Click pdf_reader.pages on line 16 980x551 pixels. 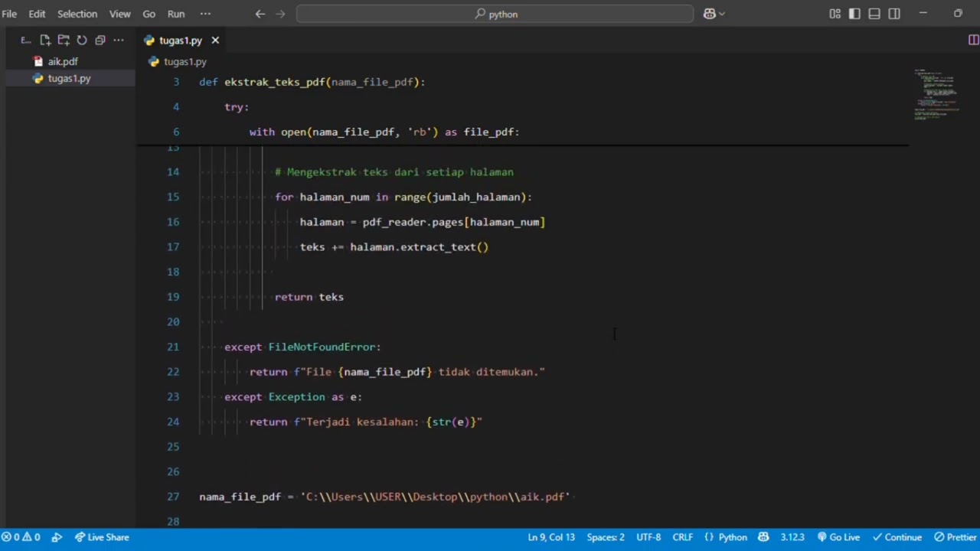[x=413, y=222]
